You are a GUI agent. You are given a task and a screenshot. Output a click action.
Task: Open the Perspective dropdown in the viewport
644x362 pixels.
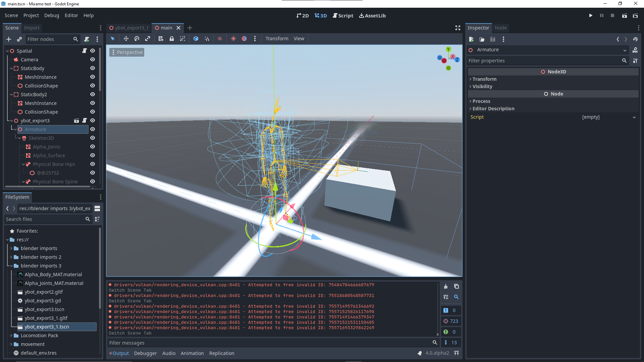[127, 52]
